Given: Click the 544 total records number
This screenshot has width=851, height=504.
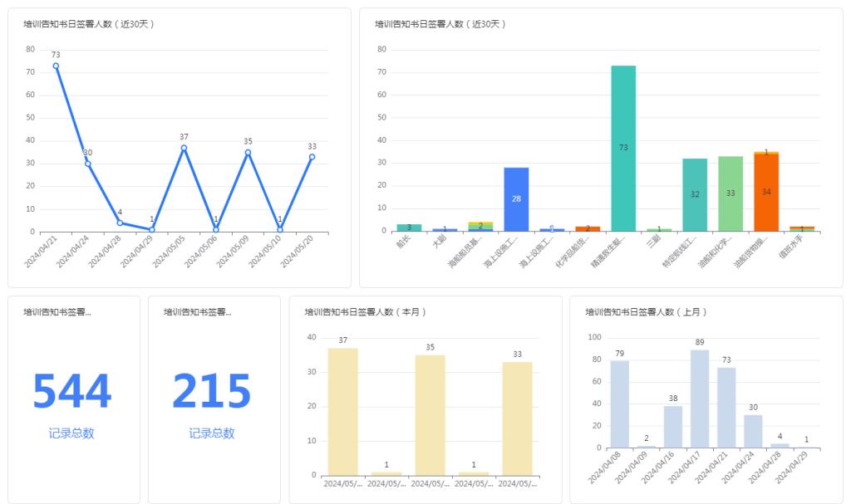Looking at the screenshot, I should (71, 392).
